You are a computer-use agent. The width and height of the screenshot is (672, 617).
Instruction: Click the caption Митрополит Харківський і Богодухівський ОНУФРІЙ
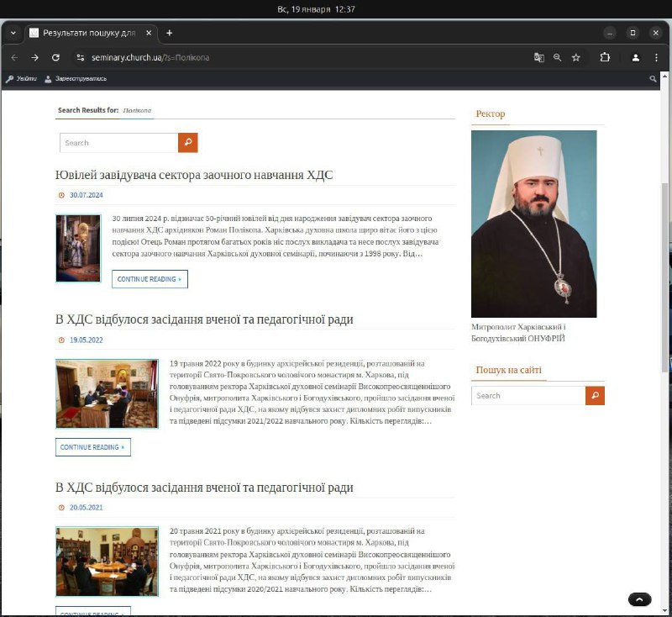tap(518, 333)
